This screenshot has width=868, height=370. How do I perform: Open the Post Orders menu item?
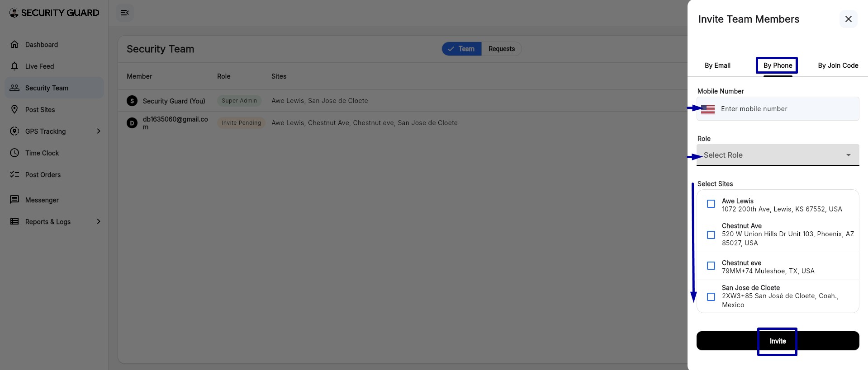54,174
